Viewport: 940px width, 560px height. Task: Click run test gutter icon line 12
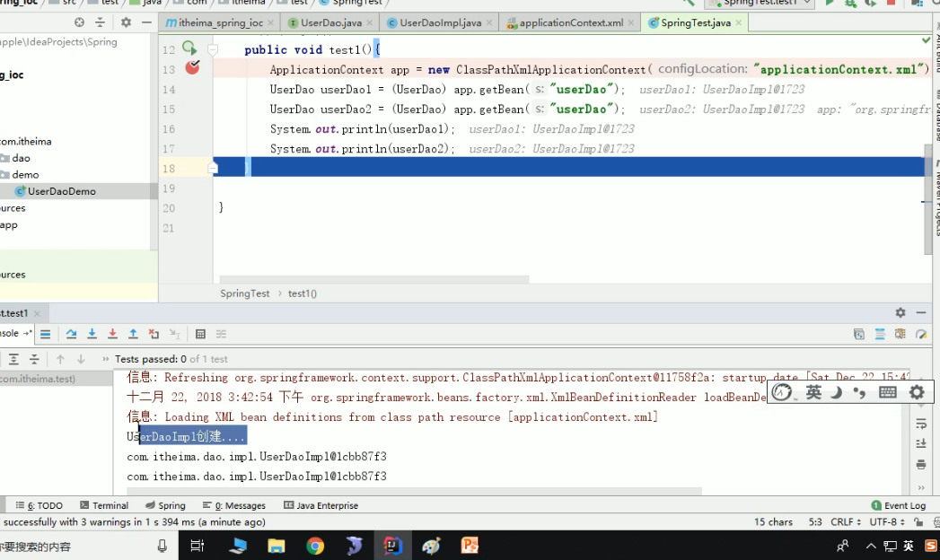pyautogui.click(x=189, y=48)
